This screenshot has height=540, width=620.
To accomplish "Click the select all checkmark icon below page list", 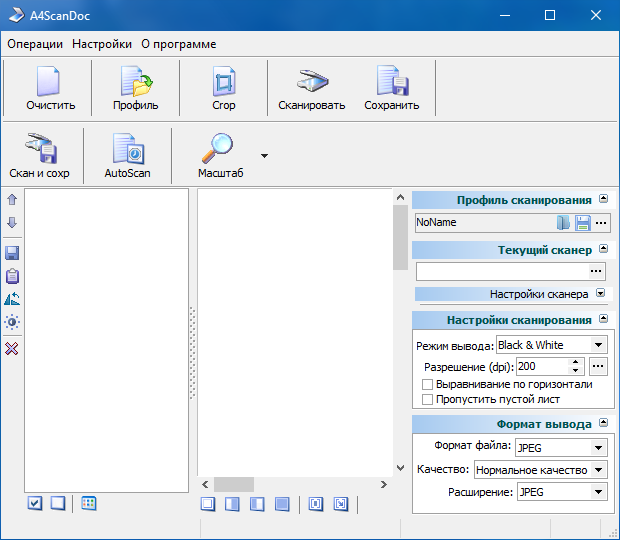I will pyautogui.click(x=35, y=503).
